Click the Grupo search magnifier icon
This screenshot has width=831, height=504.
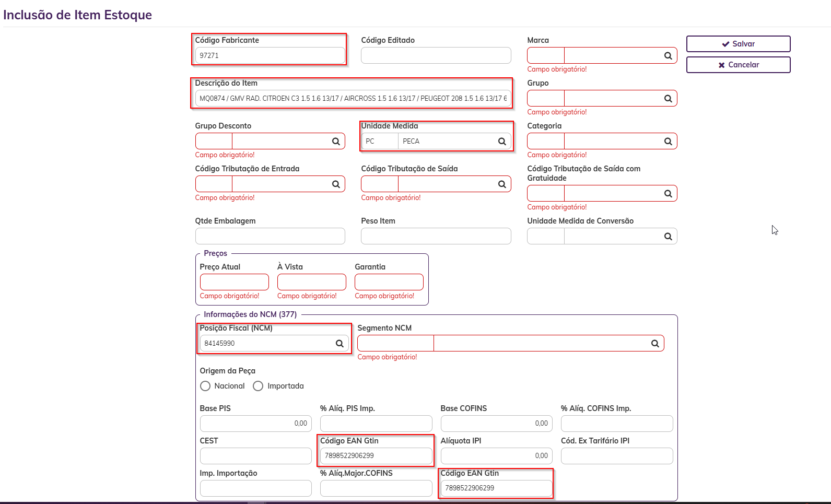(x=668, y=99)
